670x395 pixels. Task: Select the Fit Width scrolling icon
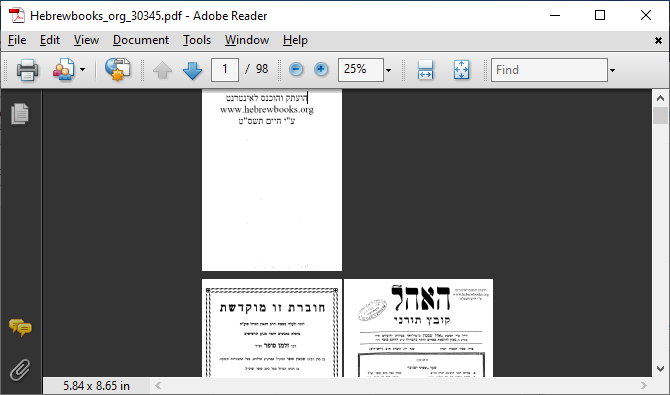[x=426, y=70]
